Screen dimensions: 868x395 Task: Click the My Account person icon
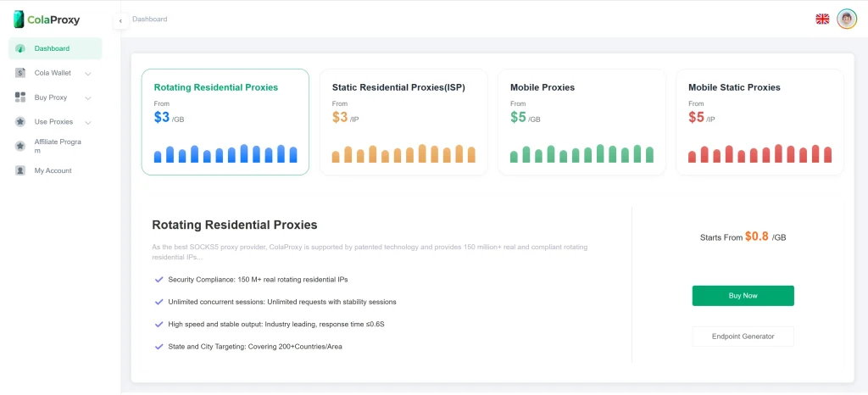coord(20,171)
